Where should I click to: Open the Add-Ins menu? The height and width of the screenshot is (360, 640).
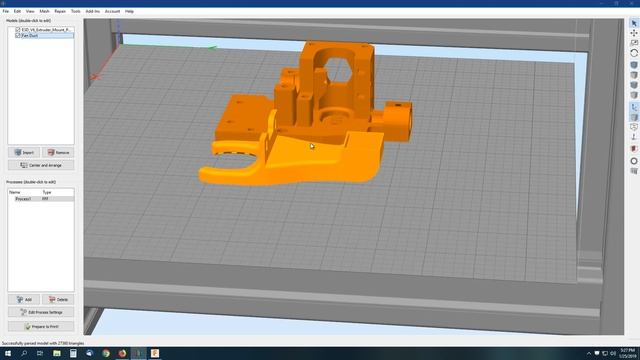(x=93, y=11)
